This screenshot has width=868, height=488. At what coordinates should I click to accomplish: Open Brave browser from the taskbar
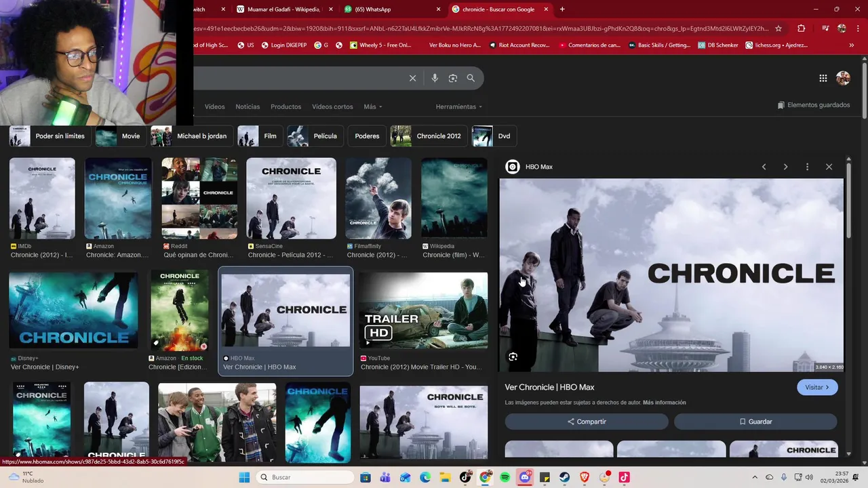point(584,477)
